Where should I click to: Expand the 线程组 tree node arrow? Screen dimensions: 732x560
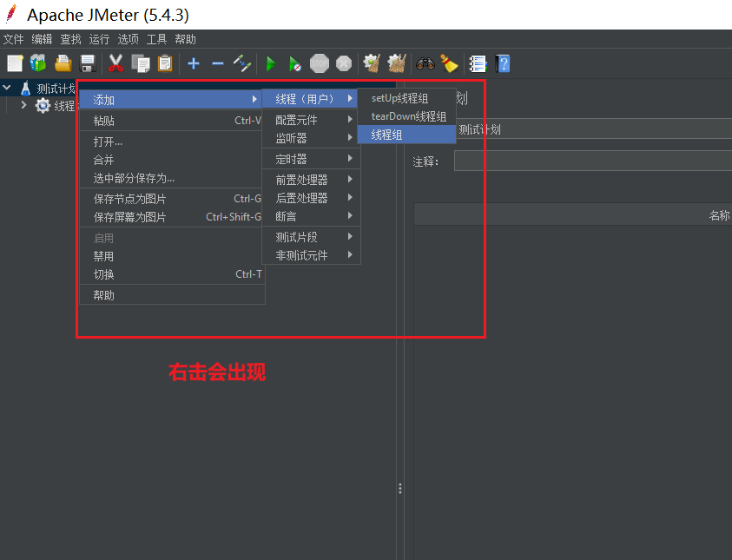click(23, 105)
